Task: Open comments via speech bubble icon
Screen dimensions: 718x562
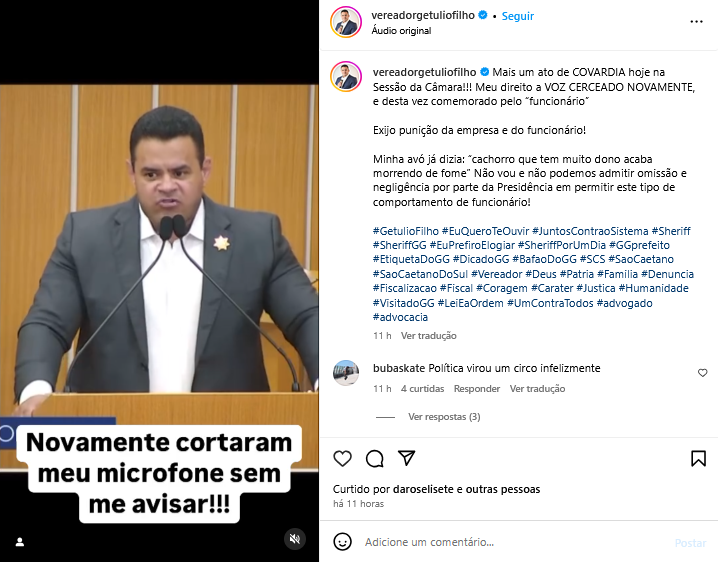Action: click(x=375, y=458)
